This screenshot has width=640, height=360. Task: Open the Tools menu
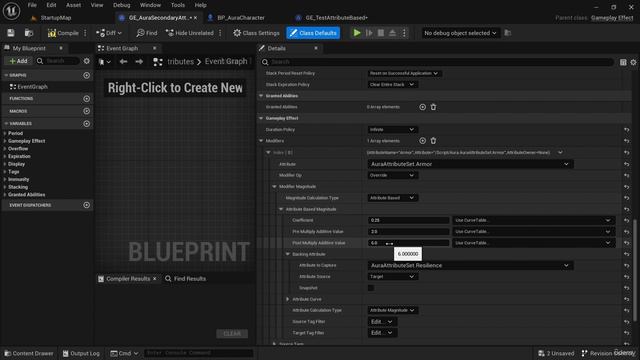(x=178, y=5)
